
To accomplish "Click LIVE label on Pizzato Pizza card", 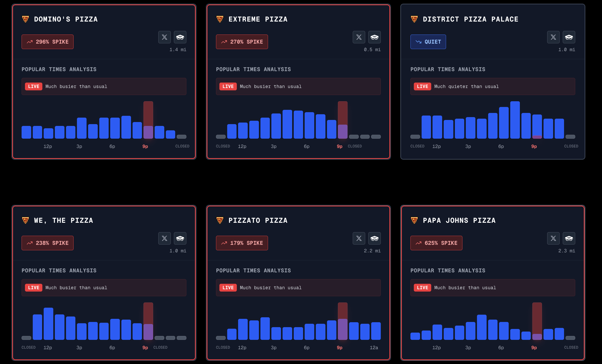I will (228, 288).
